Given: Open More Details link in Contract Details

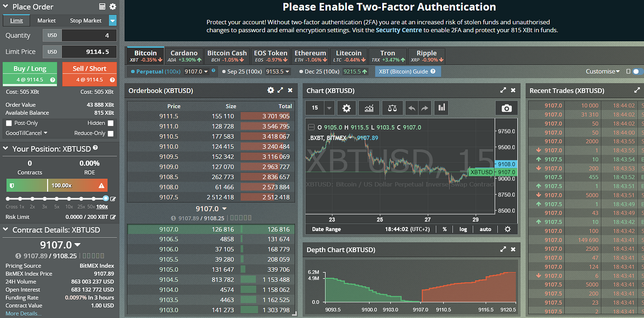Looking at the screenshot, I should 23,313.
